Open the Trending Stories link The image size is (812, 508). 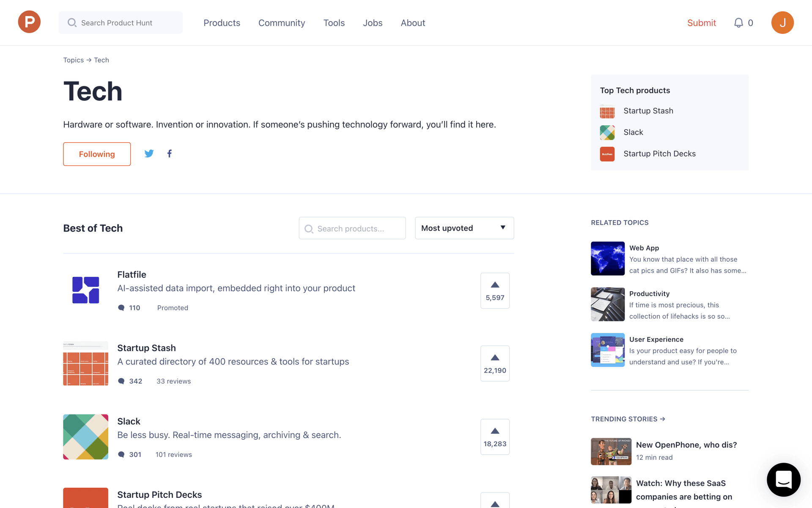[628, 419]
